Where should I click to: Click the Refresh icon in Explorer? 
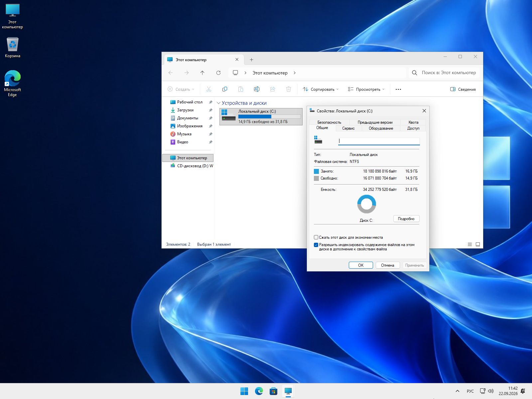(218, 73)
